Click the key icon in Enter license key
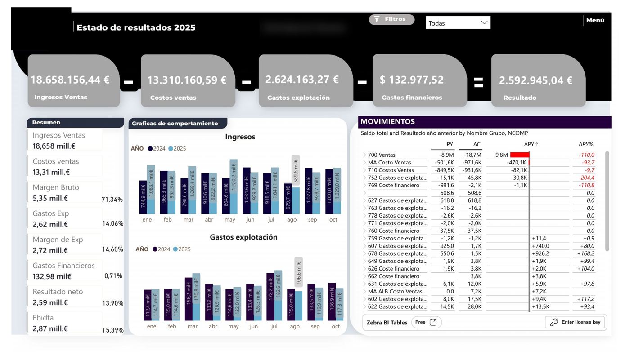The width and height of the screenshot is (630, 364). click(x=554, y=322)
